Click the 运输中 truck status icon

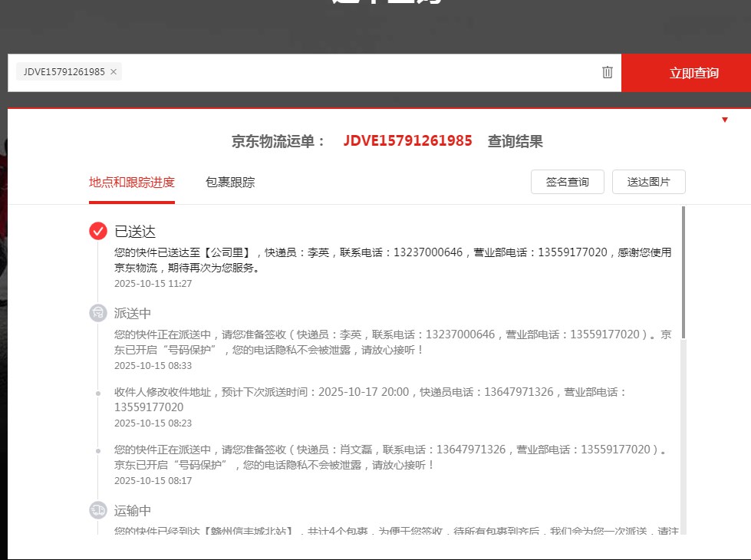click(98, 510)
